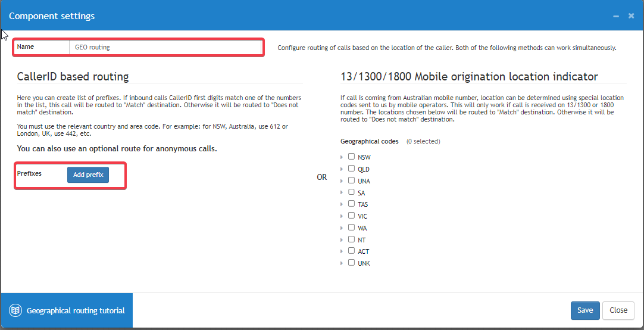Screen dimensions: 644x330
Task: Expand the VIC tree node arrow
Action: point(342,217)
